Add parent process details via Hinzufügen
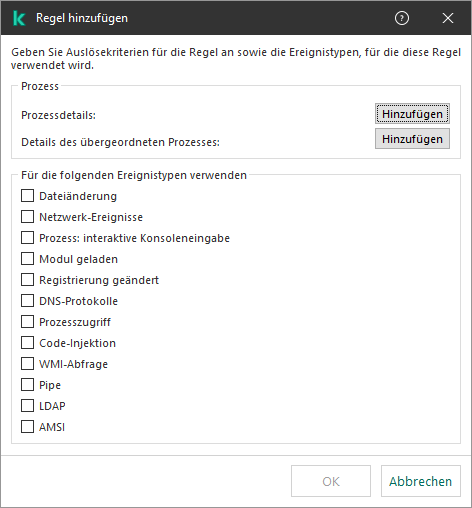Image resolution: width=472 pixels, height=508 pixels. (412, 139)
